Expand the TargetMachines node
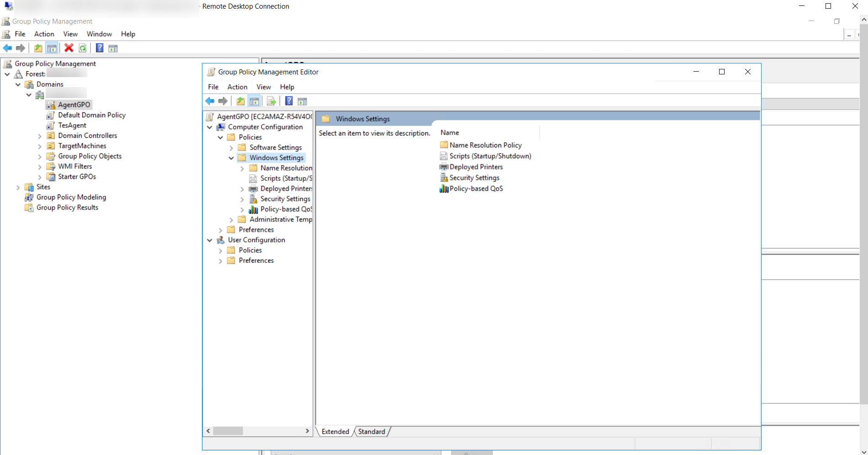 pyautogui.click(x=40, y=146)
